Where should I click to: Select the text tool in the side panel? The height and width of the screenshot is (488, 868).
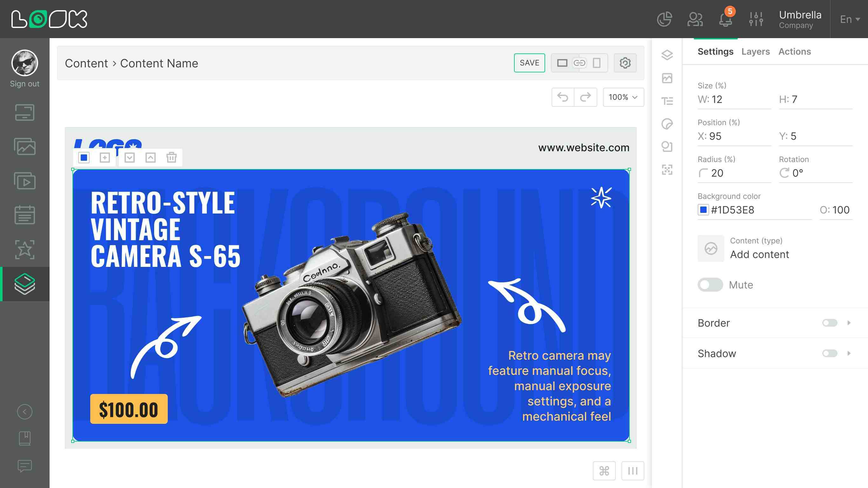[x=667, y=101]
